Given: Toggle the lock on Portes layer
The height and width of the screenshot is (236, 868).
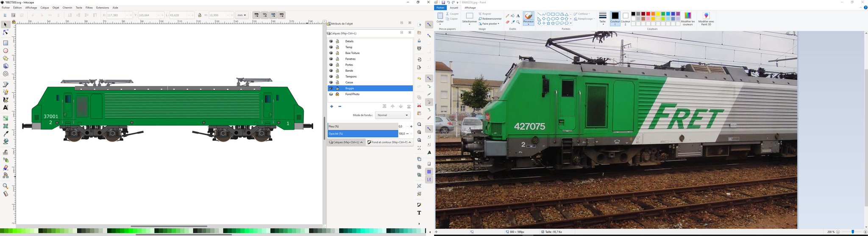Looking at the screenshot, I should pyautogui.click(x=337, y=65).
